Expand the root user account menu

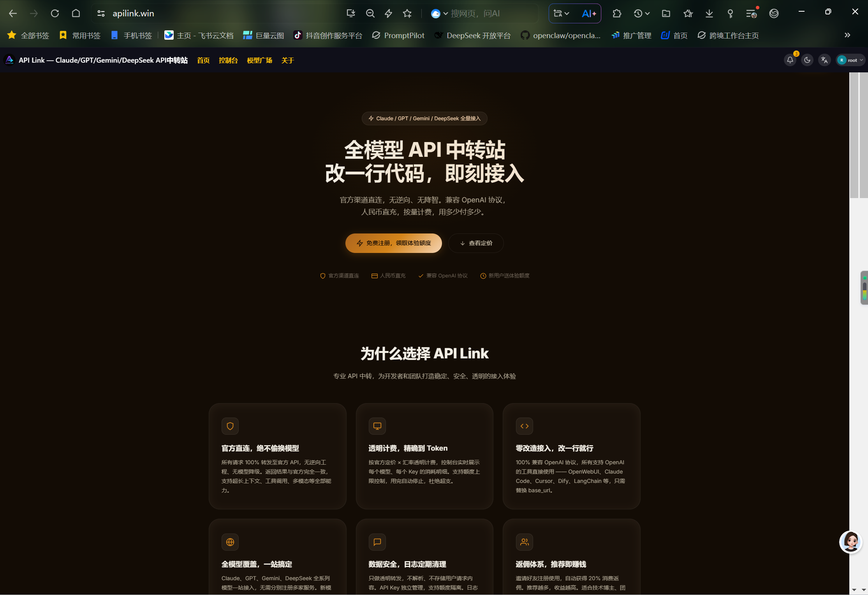(x=850, y=60)
